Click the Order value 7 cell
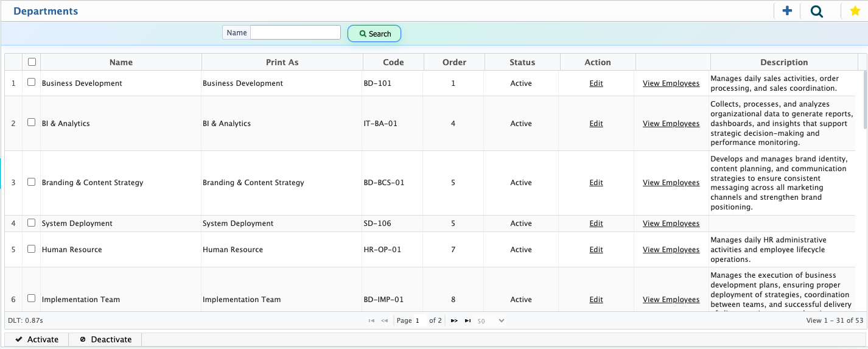Image resolution: width=868 pixels, height=349 pixels. pos(453,250)
